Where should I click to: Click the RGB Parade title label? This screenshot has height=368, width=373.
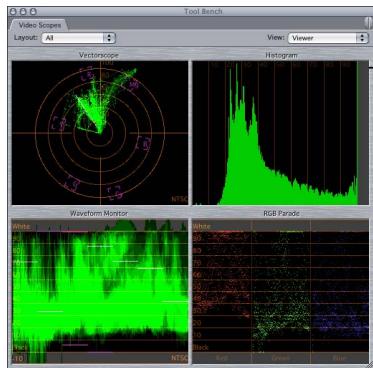tap(281, 213)
